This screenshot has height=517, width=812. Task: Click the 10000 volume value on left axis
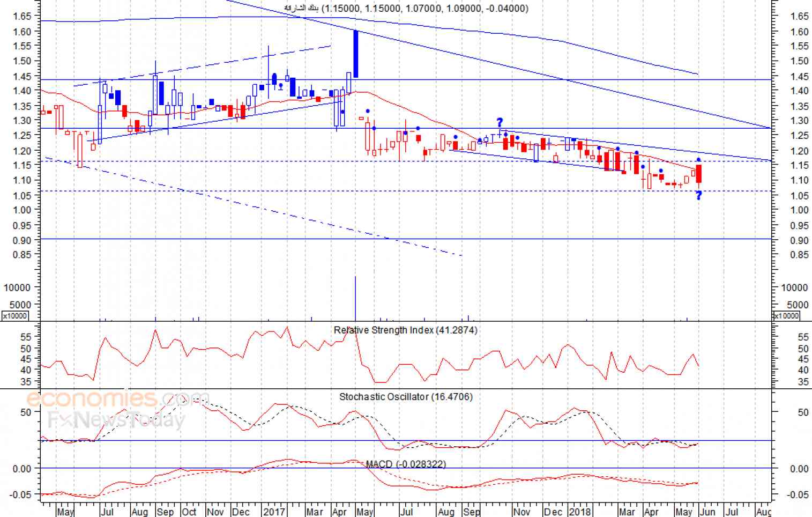pos(17,287)
